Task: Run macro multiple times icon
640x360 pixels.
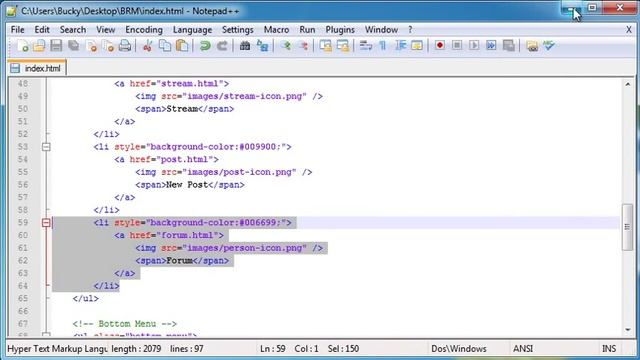Action: pyautogui.click(x=491, y=45)
